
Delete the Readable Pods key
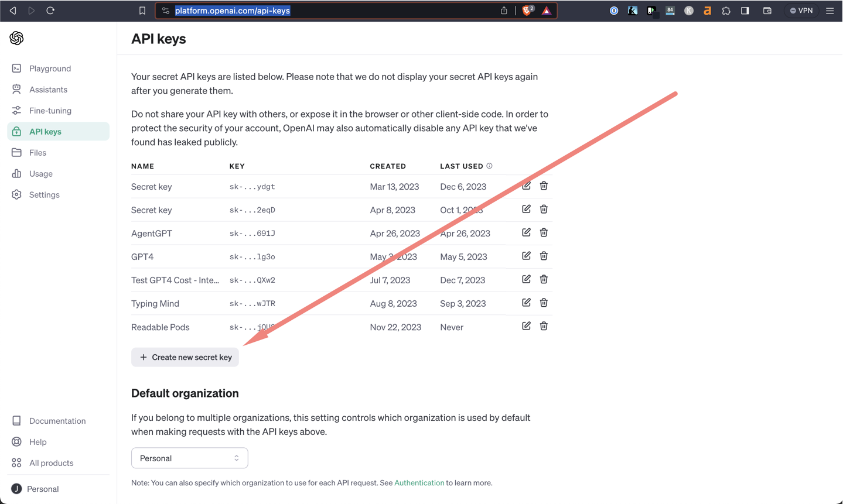tap(544, 326)
